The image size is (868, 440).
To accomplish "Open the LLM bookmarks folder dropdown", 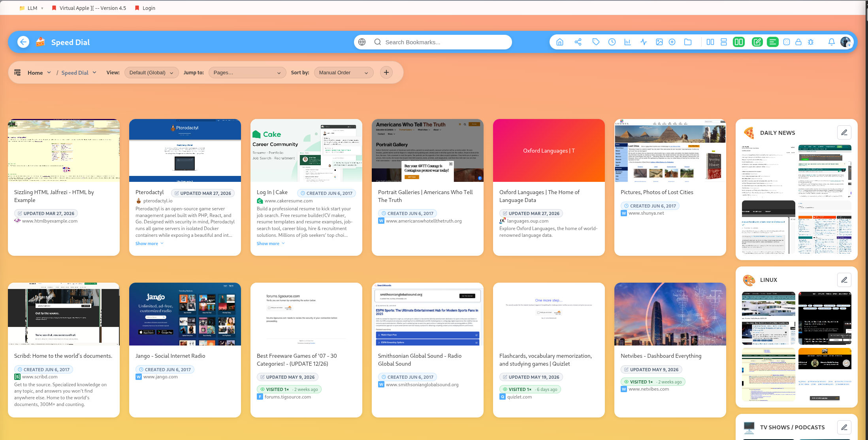I will [x=32, y=8].
